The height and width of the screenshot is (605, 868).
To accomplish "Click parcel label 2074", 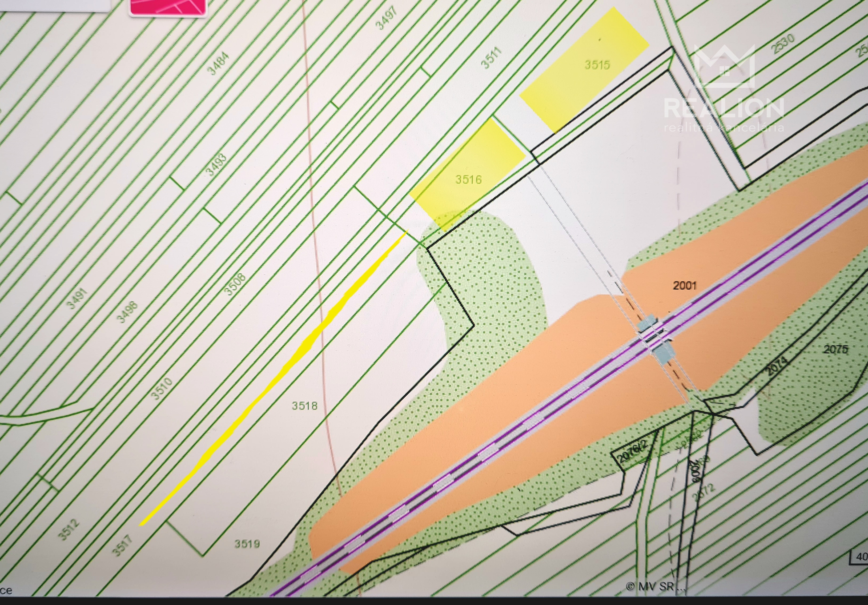I will tap(777, 366).
